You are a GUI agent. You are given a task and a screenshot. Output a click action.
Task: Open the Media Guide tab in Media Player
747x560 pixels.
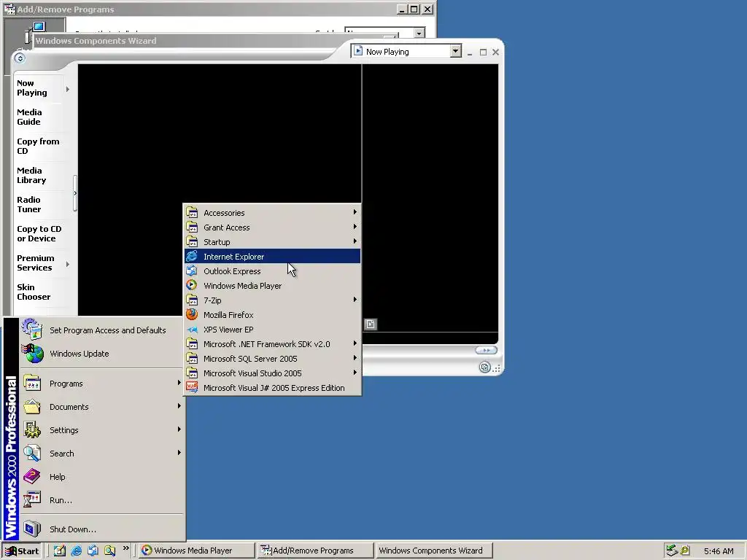click(x=40, y=117)
